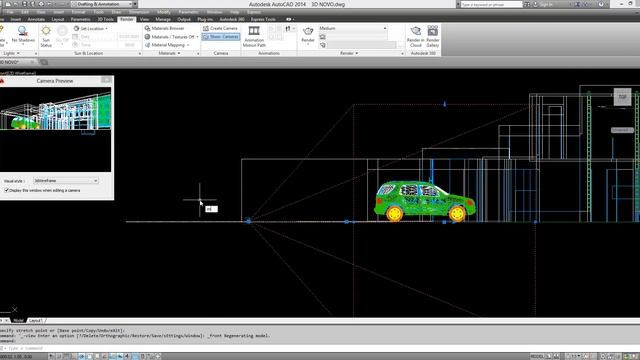Switch to the Layout1 tab
Screen dimensions: 640x360
click(x=36, y=320)
